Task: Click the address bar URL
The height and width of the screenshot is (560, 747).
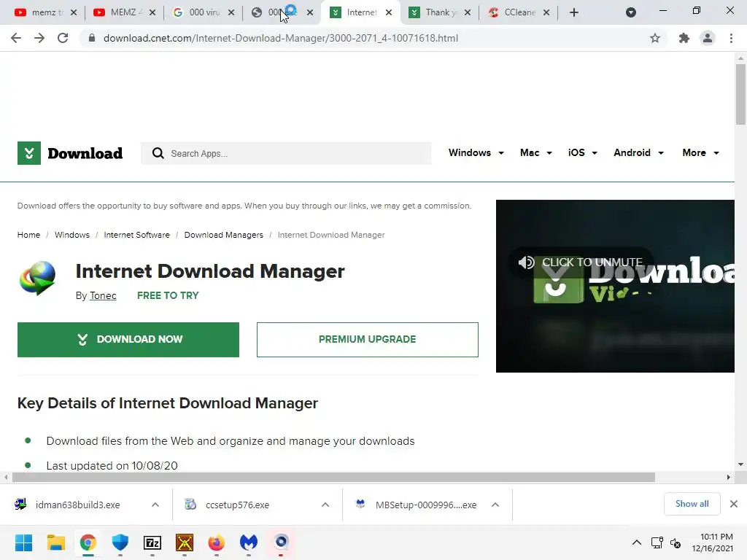Action: point(281,38)
